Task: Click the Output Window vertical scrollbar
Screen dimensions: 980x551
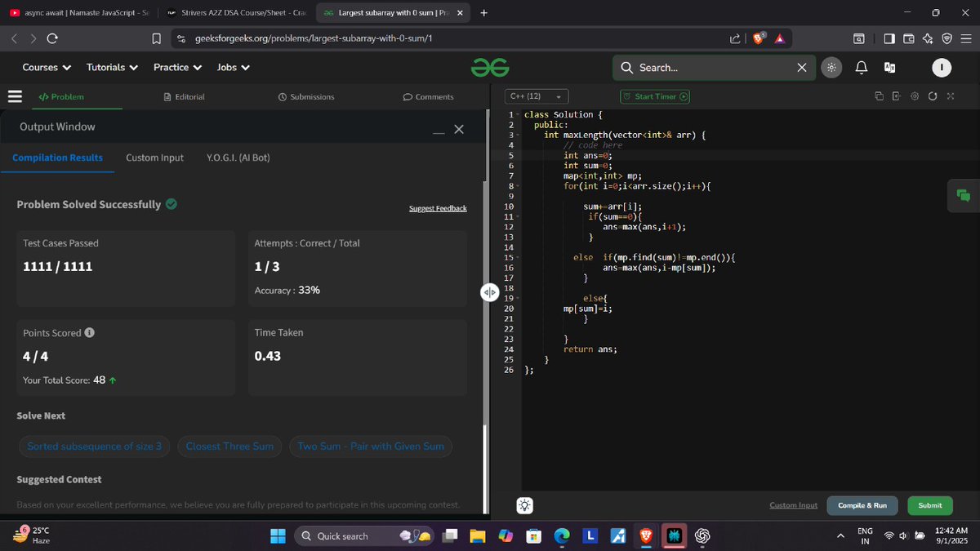Action: [486, 469]
